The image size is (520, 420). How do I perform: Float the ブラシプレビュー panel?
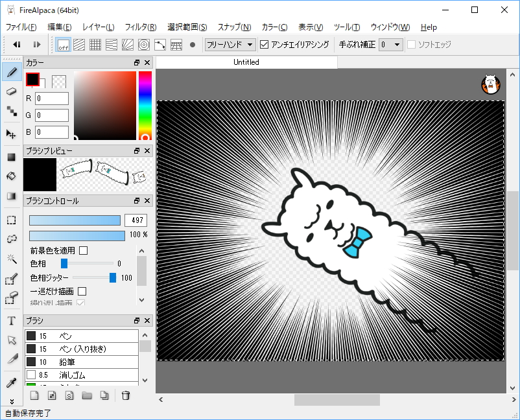coord(137,151)
